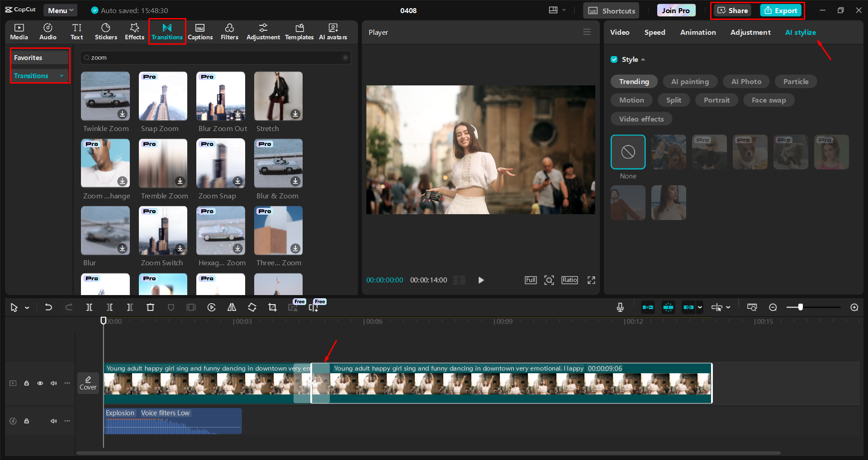This screenshot has height=460, width=868.
Task: Click the Join Pro button
Action: tap(676, 9)
